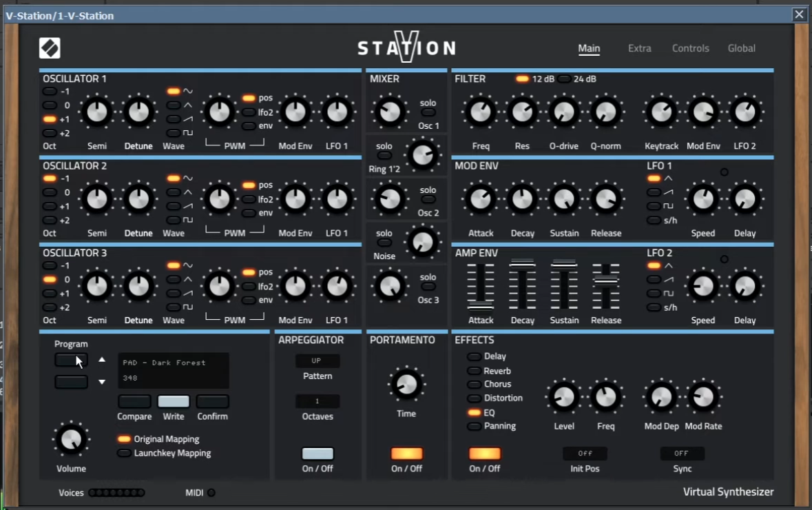Select sawtooth waveform for Oscillator 3

[x=174, y=294]
